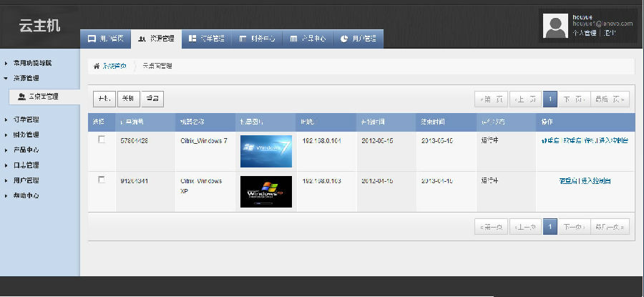The height and width of the screenshot is (297, 644).
Task: Expand 帮助中心 in the left sidebar
Action: pyautogui.click(x=27, y=195)
